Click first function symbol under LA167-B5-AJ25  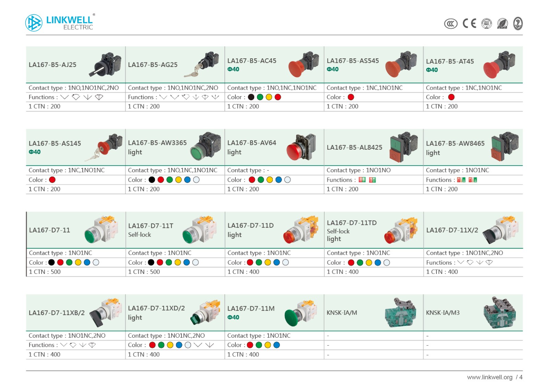[65, 97]
